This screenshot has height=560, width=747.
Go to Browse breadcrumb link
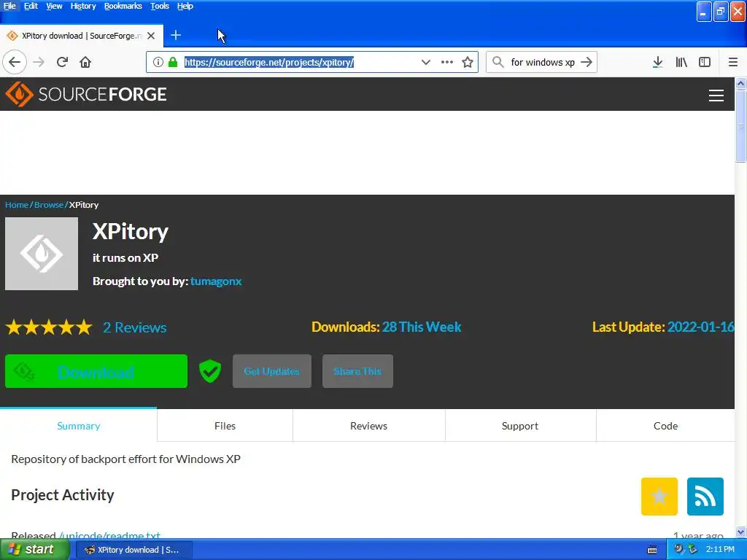(x=49, y=205)
